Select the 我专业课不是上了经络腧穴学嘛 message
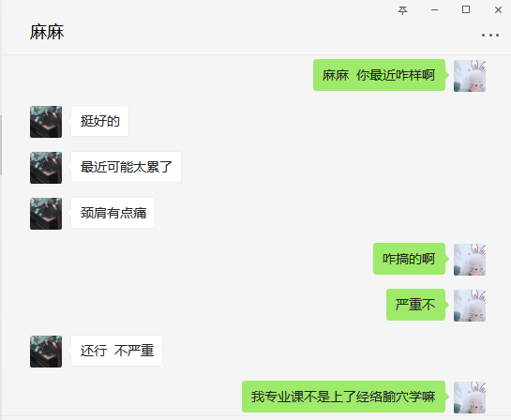Viewport: 511px width, 420px height. pyautogui.click(x=343, y=397)
